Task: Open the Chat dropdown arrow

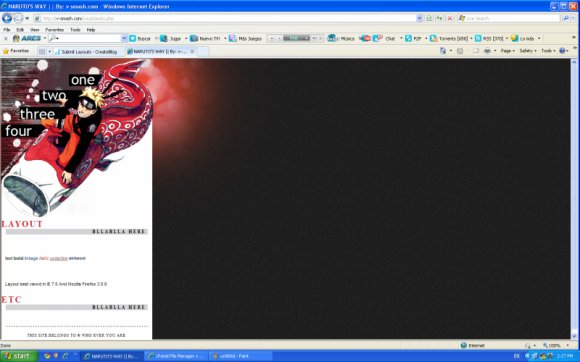Action: pos(401,38)
